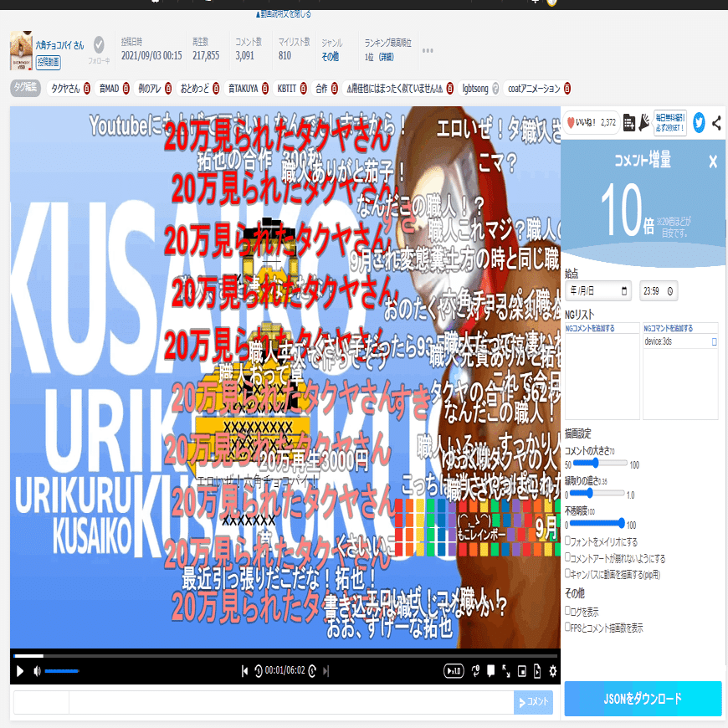Open ranking 詳細 link
The image size is (728, 728).
(x=387, y=57)
